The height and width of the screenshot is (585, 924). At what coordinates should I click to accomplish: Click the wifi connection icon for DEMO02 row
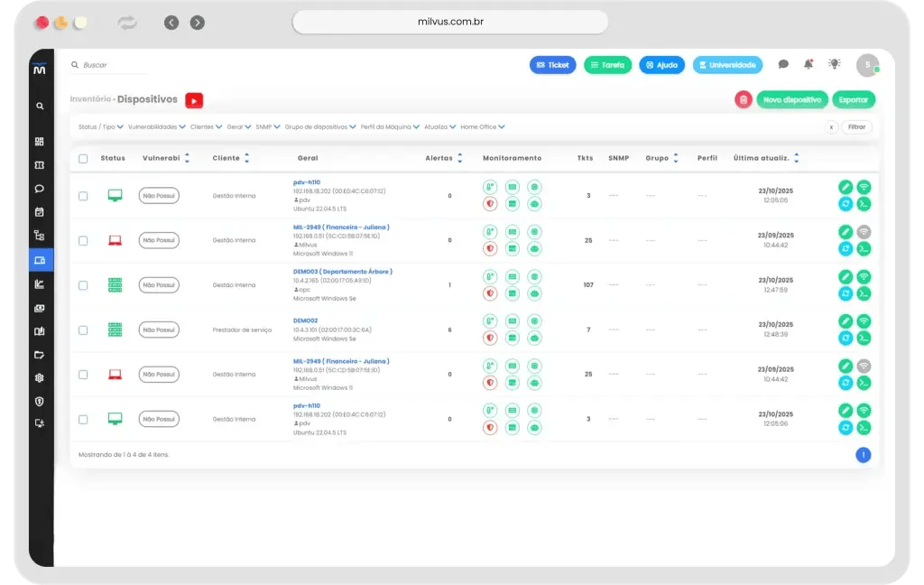click(864, 321)
